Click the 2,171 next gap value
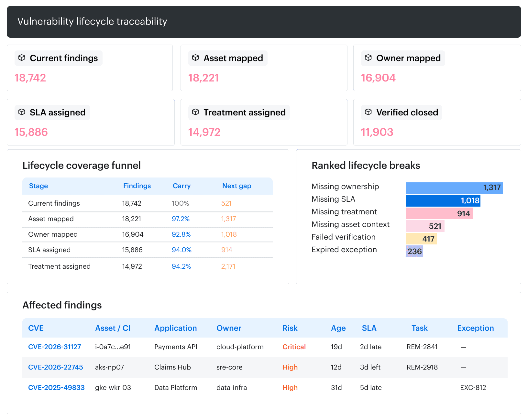 [228, 266]
